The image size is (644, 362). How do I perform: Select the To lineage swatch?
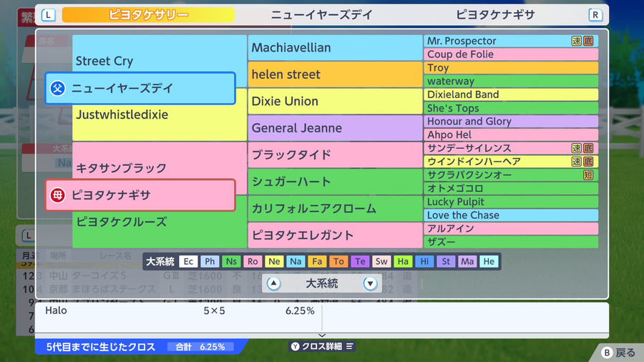pyautogui.click(x=338, y=261)
